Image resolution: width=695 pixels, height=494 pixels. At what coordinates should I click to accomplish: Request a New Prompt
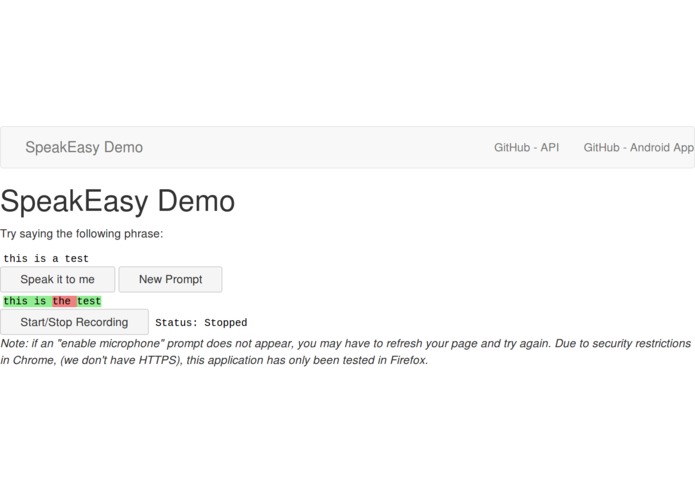point(170,279)
